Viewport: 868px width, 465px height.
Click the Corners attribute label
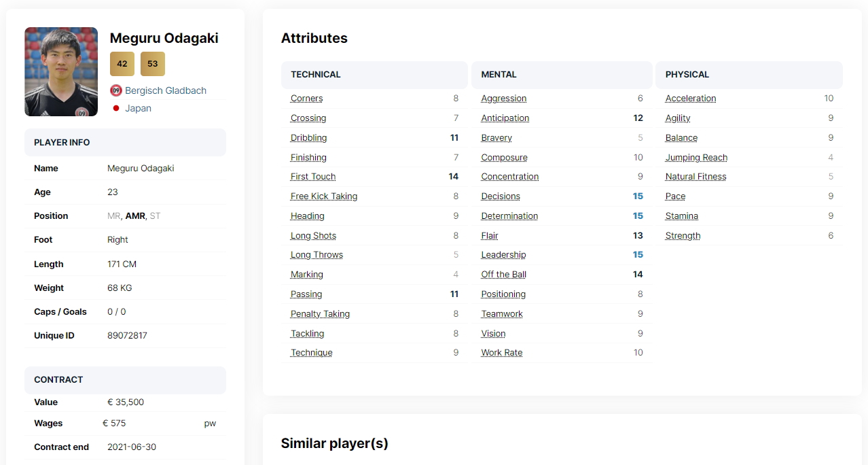pos(307,99)
